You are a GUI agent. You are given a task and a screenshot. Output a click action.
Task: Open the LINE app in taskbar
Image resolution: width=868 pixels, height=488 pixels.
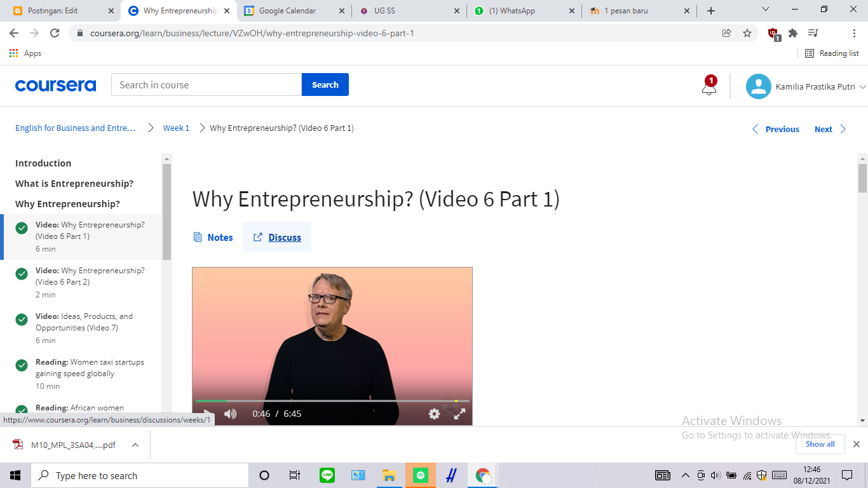pyautogui.click(x=327, y=475)
